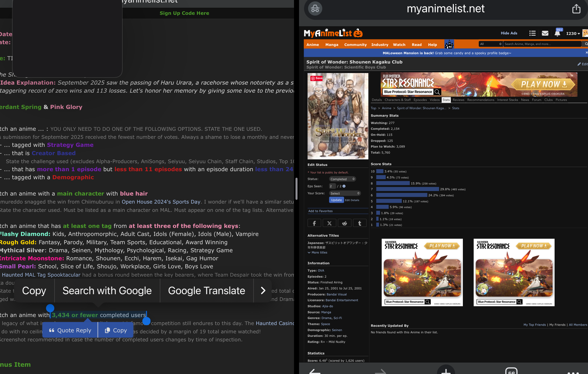Increment episodes seen plus icon
Viewport: 588px width, 374px height.
344,186
